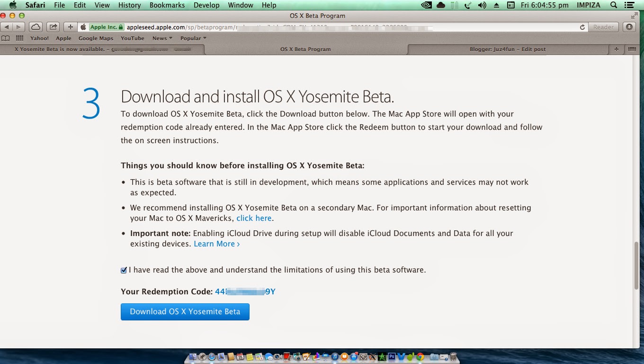Viewport: 644px width, 364px height.
Task: Click the plus add-bookmark toolbar button
Action: (x=70, y=27)
